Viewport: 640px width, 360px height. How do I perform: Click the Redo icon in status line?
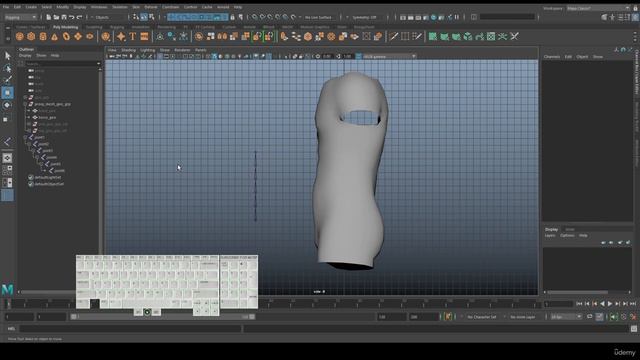point(80,17)
